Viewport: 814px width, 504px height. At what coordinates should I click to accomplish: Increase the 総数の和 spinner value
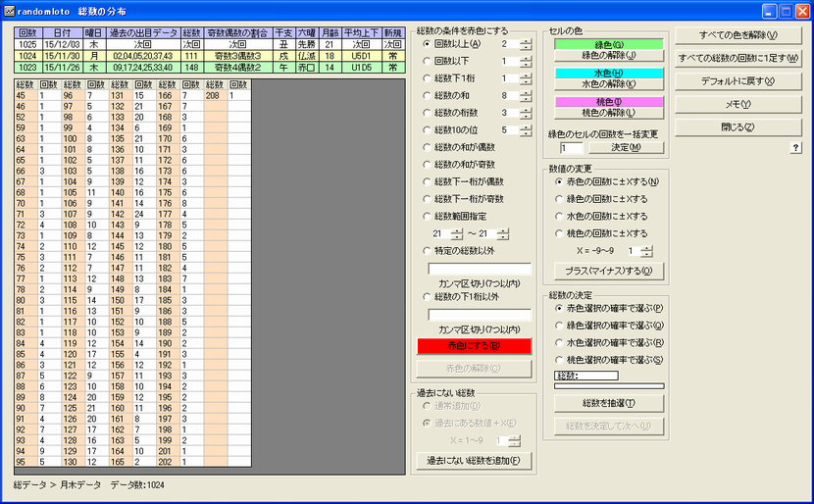coord(526,93)
